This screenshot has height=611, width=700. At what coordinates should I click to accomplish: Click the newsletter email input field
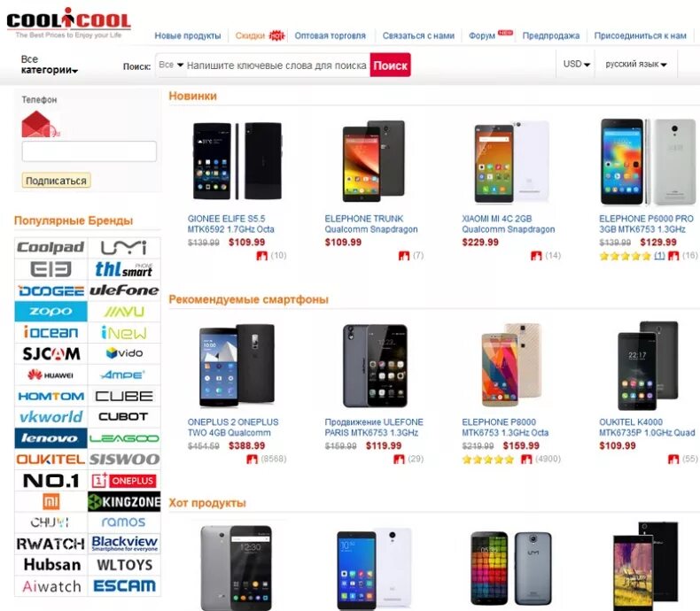89,151
